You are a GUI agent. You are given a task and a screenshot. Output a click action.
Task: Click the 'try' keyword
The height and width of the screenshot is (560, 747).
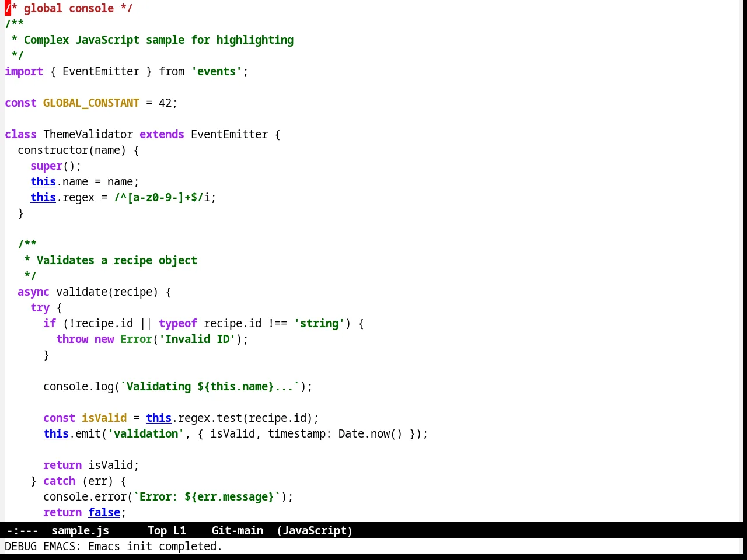click(40, 307)
